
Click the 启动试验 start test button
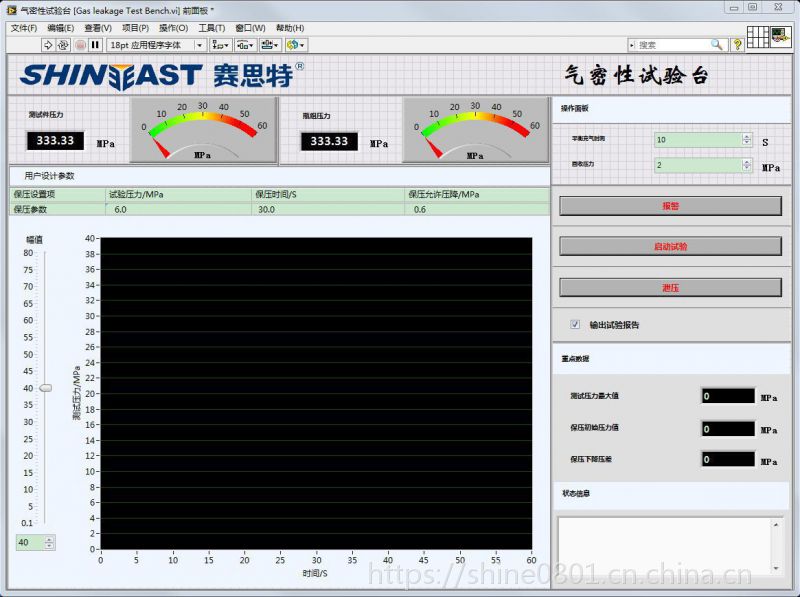click(x=670, y=246)
